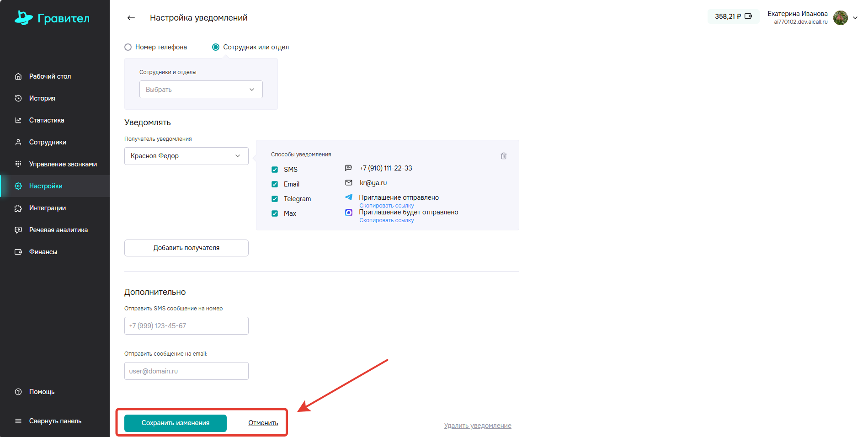Expand the user account menu chevron

click(855, 18)
